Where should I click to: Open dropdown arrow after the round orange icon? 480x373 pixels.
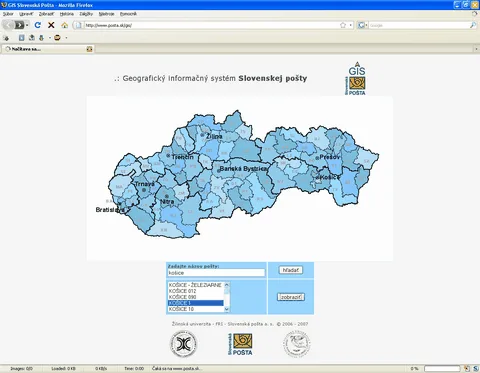66,38
